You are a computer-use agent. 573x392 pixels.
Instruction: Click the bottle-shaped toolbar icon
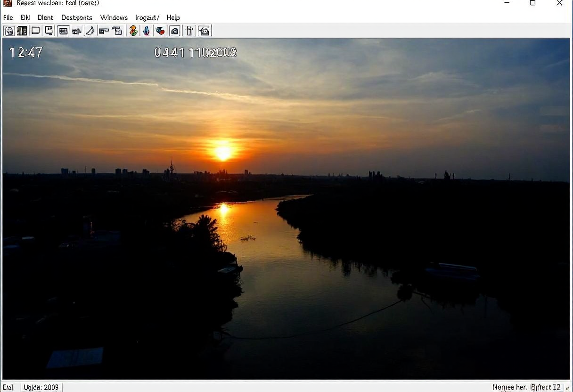click(x=189, y=31)
